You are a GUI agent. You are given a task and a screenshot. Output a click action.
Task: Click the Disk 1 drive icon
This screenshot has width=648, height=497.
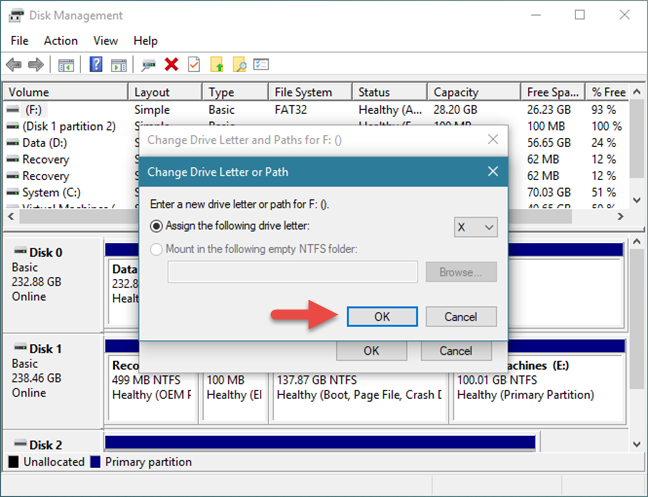tap(20, 347)
